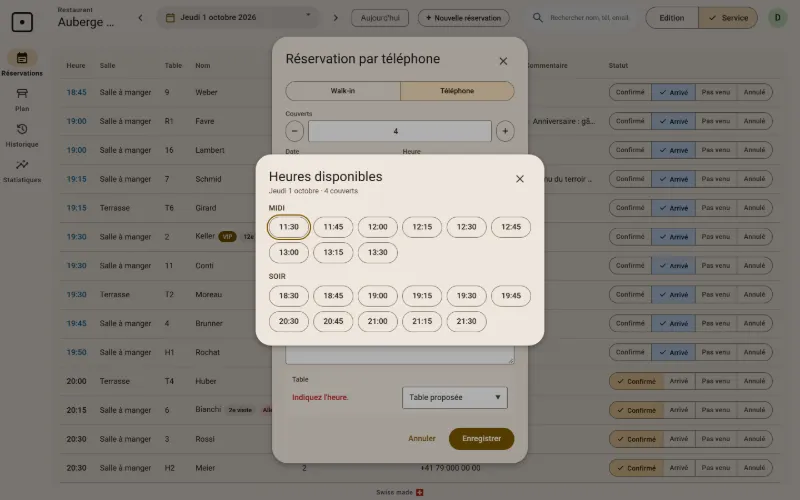Image resolution: width=800 pixels, height=500 pixels.
Task: Close the Heures disponibles popup
Action: pos(520,179)
